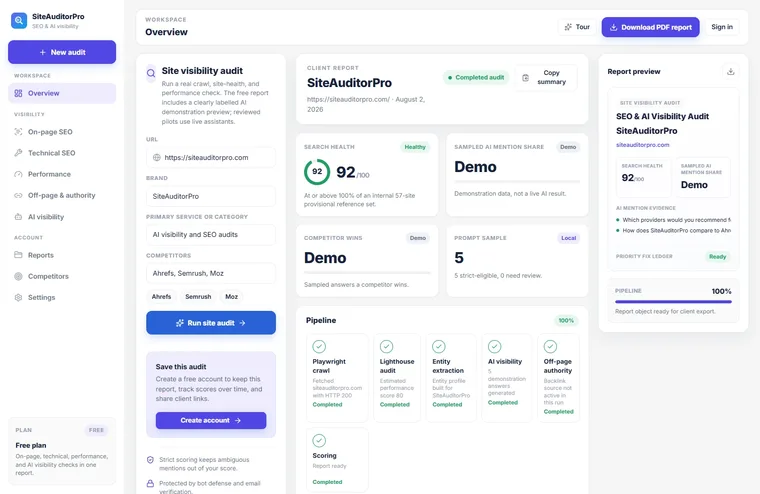Click the Semrush competitor chip
This screenshot has width=760, height=494.
pos(198,297)
